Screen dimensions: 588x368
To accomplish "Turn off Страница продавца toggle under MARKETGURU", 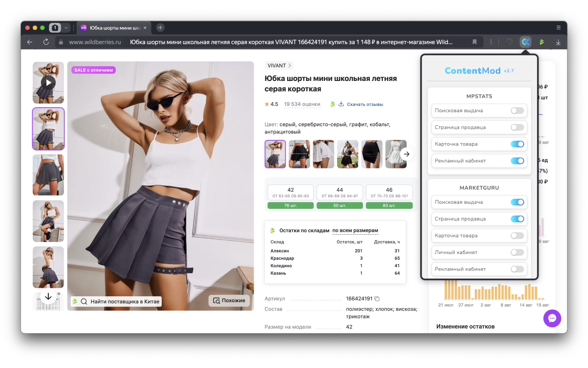I will pyautogui.click(x=517, y=218).
